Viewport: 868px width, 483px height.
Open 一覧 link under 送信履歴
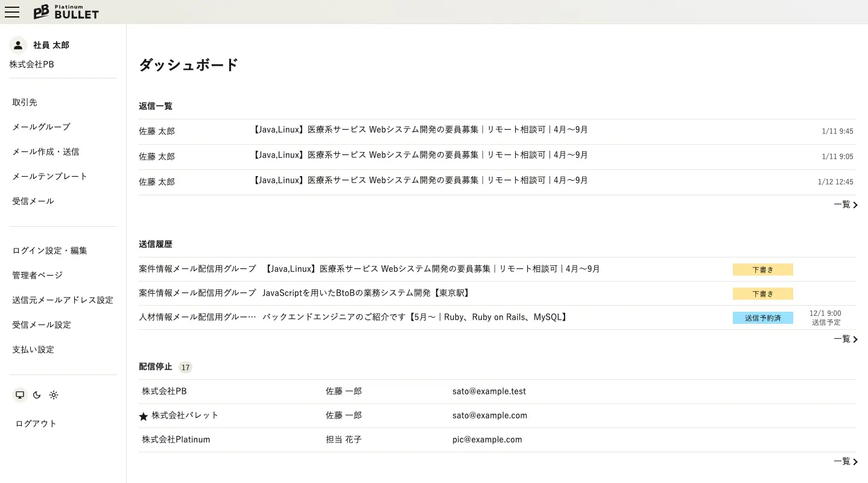point(846,339)
